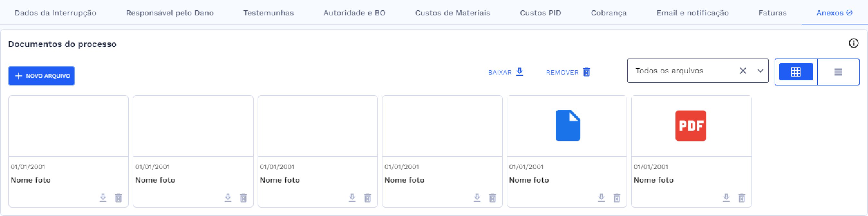868x216 pixels.
Task: Click the REMOVER link
Action: pos(562,72)
